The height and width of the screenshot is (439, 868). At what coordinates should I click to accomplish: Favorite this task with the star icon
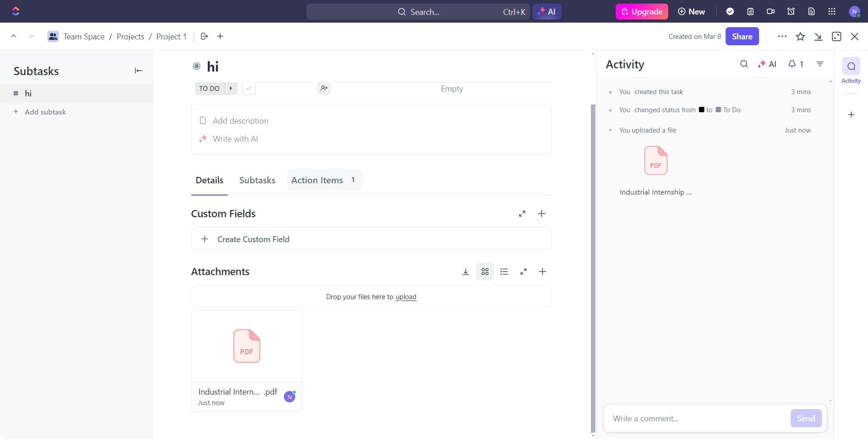[x=800, y=37]
